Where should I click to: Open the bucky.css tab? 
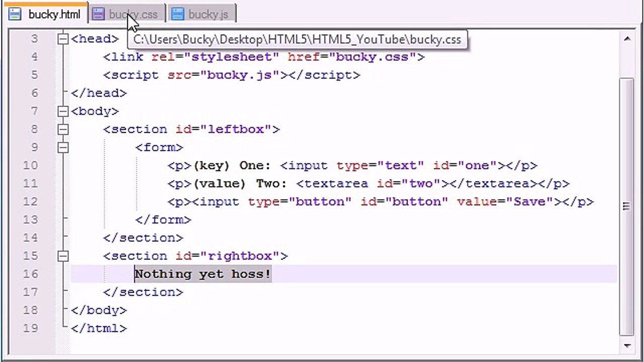click(126, 14)
